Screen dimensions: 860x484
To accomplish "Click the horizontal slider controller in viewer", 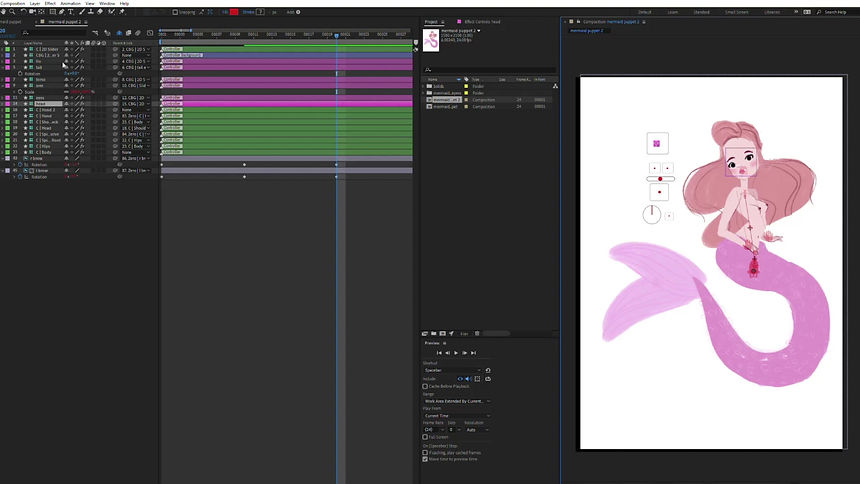I will point(660,179).
